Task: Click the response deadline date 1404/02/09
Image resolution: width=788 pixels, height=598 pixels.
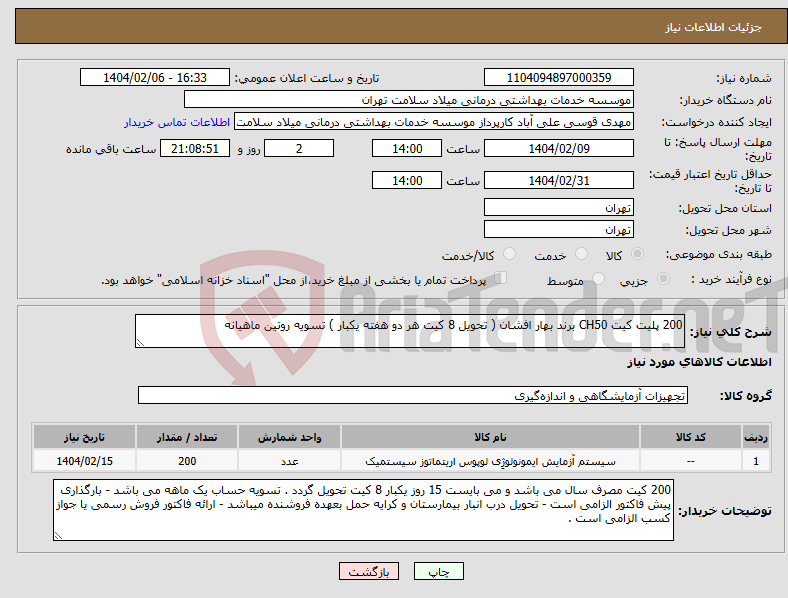Action: [x=559, y=149]
